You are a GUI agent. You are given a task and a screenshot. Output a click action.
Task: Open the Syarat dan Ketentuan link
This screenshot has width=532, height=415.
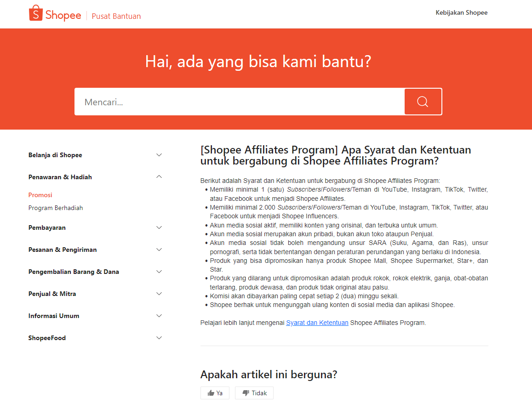pyautogui.click(x=317, y=322)
